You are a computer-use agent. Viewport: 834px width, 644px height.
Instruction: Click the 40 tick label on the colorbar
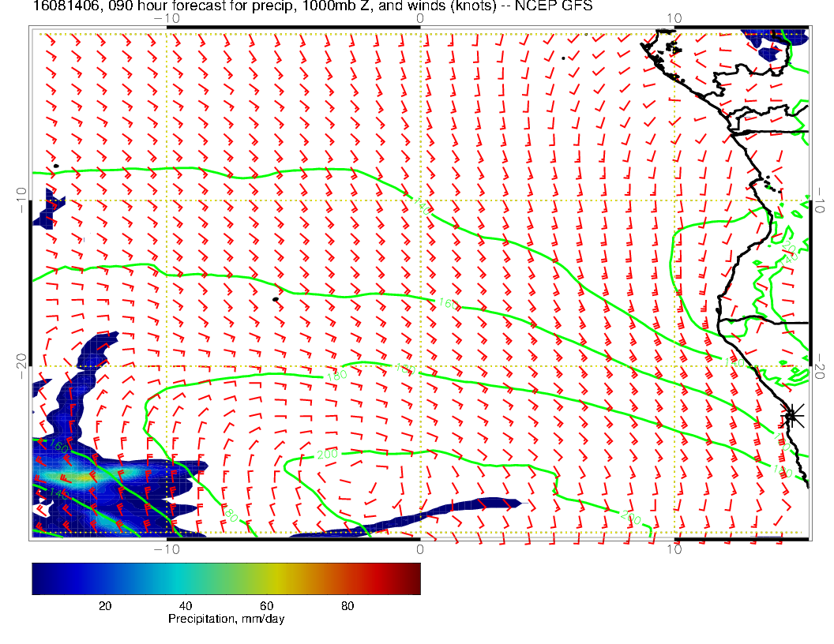tap(186, 605)
